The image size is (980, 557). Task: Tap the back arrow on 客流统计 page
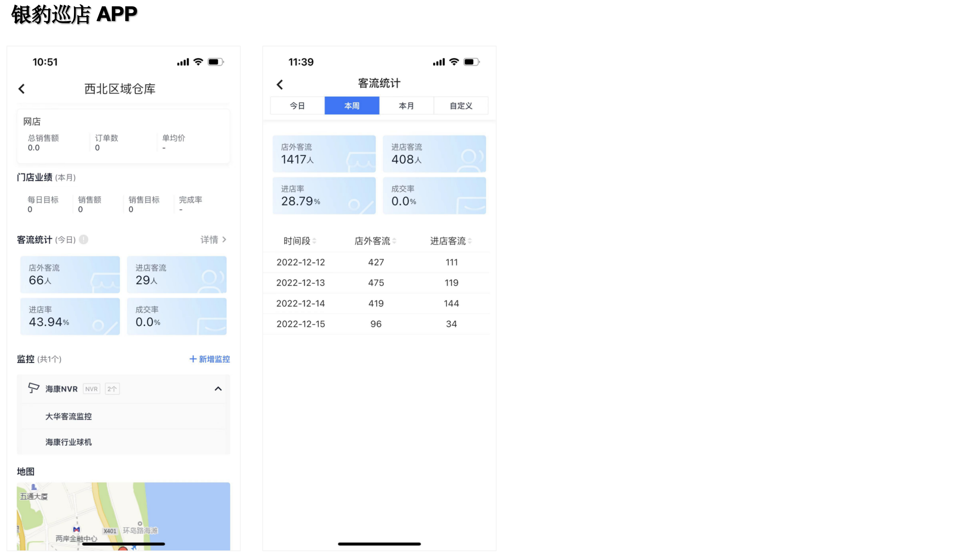click(x=280, y=84)
